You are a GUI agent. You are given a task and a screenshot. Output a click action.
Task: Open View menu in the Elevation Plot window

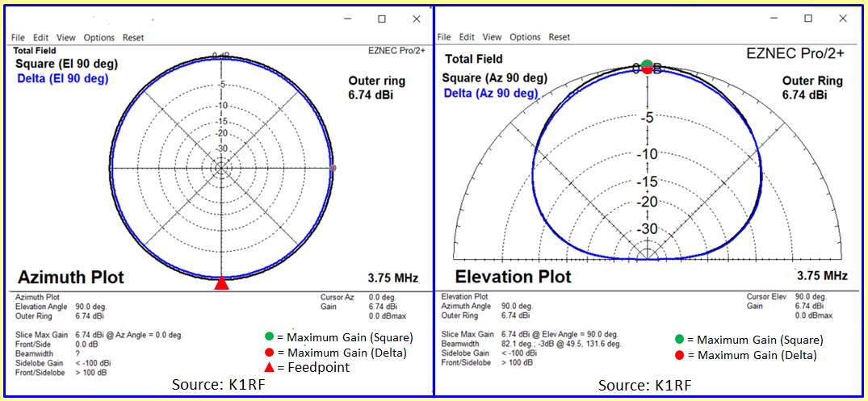click(x=492, y=37)
